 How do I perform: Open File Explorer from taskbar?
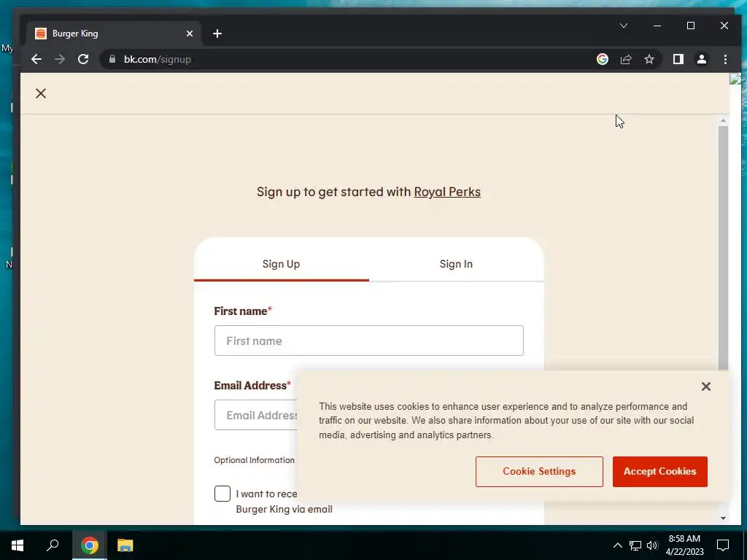125,545
